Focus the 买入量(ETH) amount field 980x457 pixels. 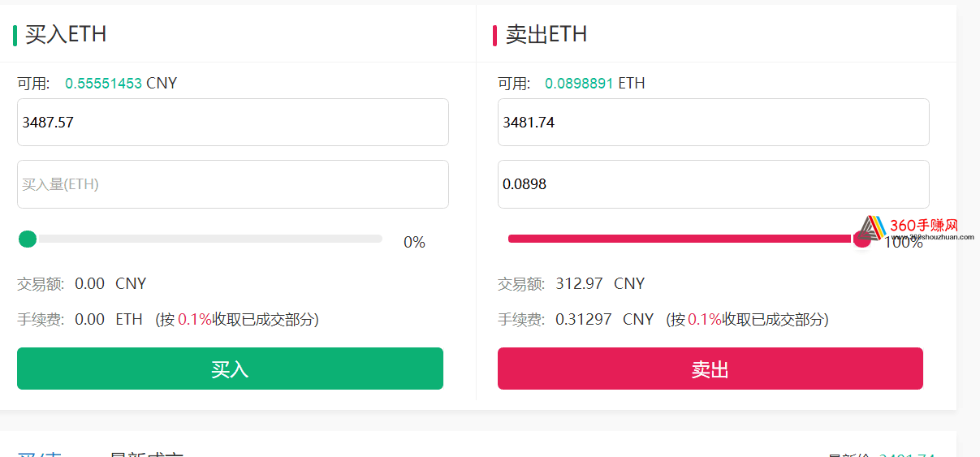coord(233,184)
